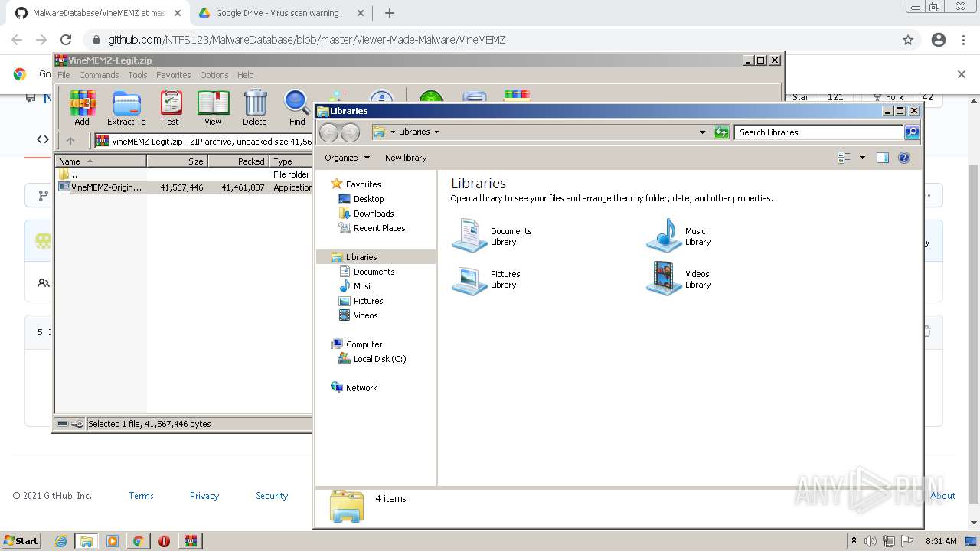
Task: Open the Organize dropdown menu
Action: click(347, 158)
